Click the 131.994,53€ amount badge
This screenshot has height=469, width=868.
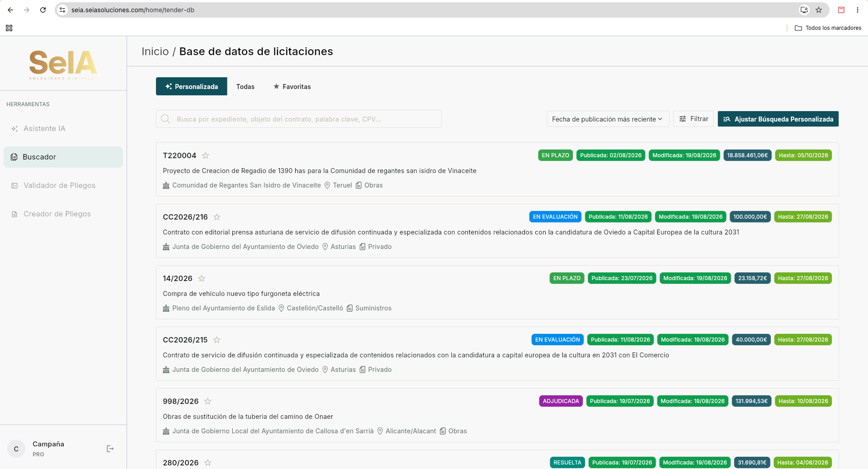[751, 401]
